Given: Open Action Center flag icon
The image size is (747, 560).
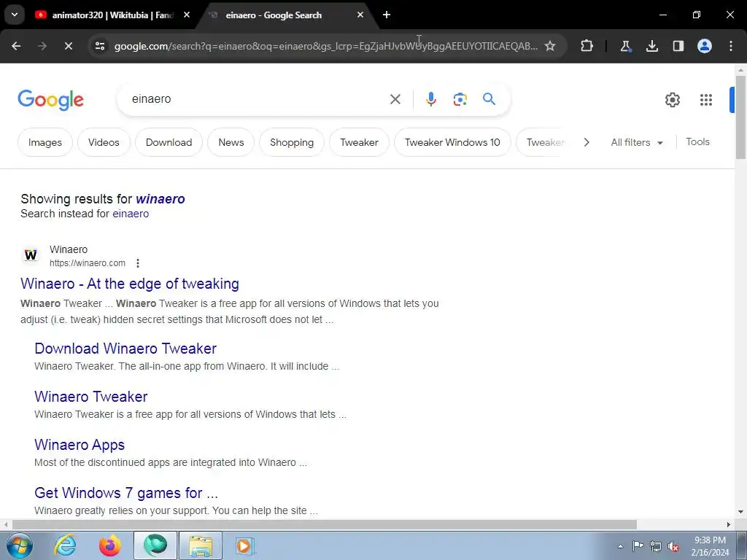Looking at the screenshot, I should tap(638, 546).
